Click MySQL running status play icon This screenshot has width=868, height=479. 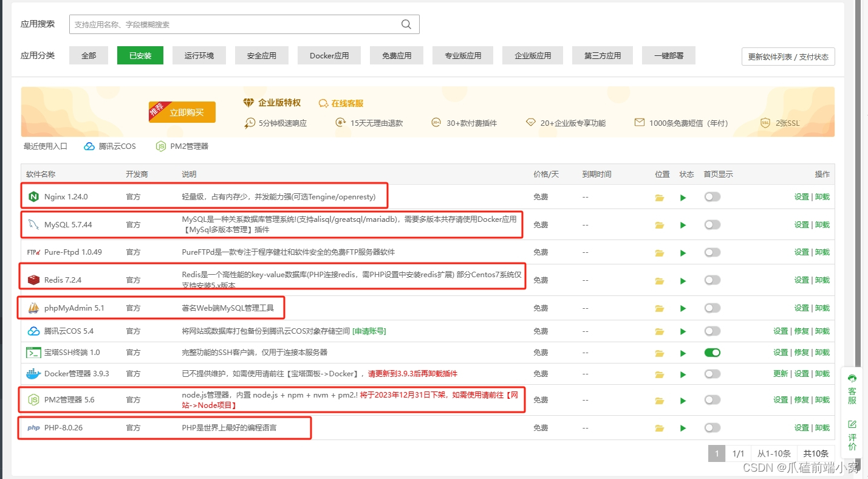pyautogui.click(x=683, y=225)
